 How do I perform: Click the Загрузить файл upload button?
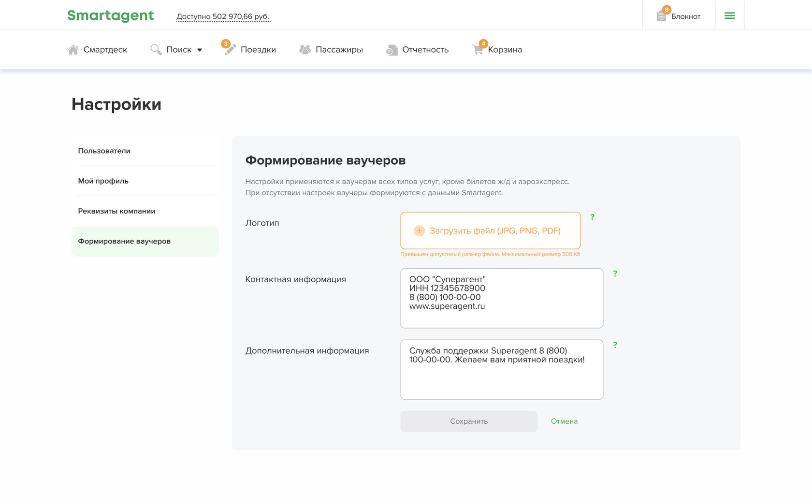pyautogui.click(x=490, y=230)
